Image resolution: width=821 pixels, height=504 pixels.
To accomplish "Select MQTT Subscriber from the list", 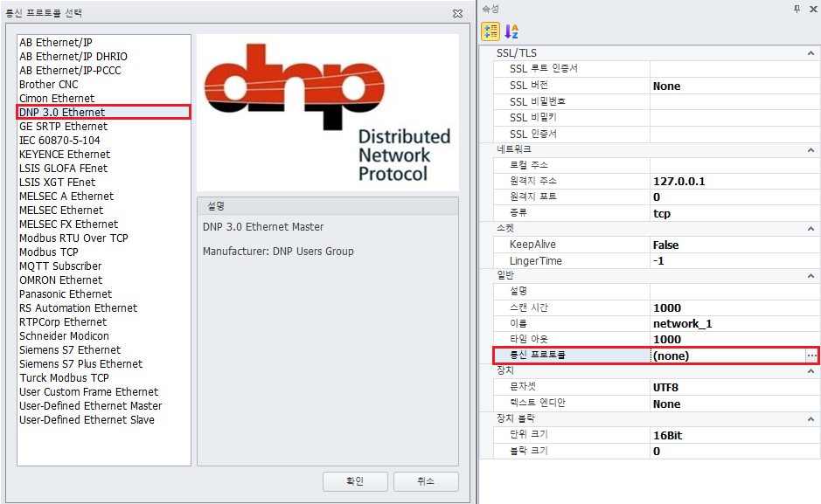I will coord(60,266).
